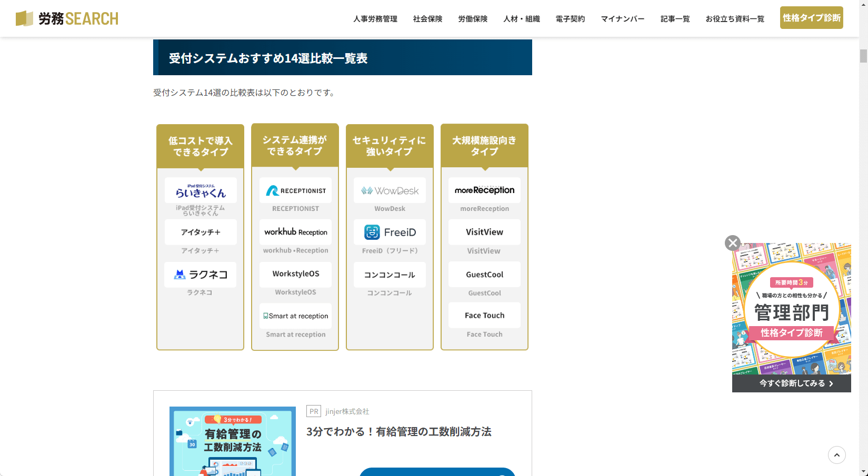Open the Smart at reception tile
868x476 pixels.
(295, 316)
